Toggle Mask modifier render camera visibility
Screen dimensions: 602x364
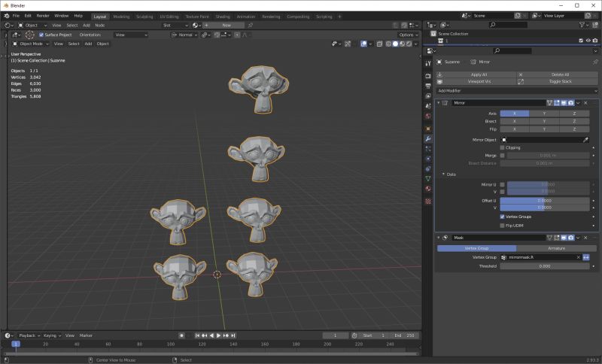[571, 238]
